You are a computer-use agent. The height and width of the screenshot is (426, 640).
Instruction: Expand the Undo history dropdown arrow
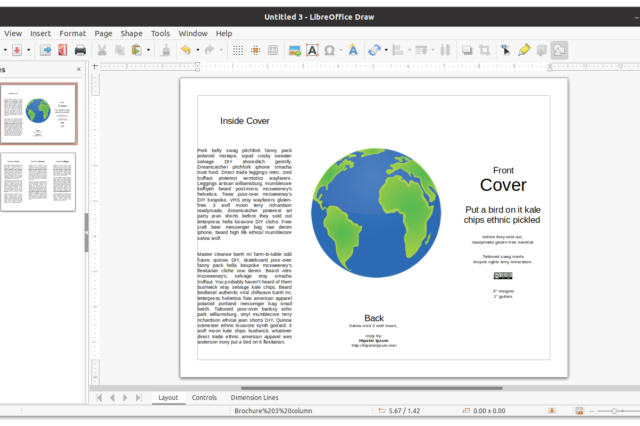tap(196, 49)
